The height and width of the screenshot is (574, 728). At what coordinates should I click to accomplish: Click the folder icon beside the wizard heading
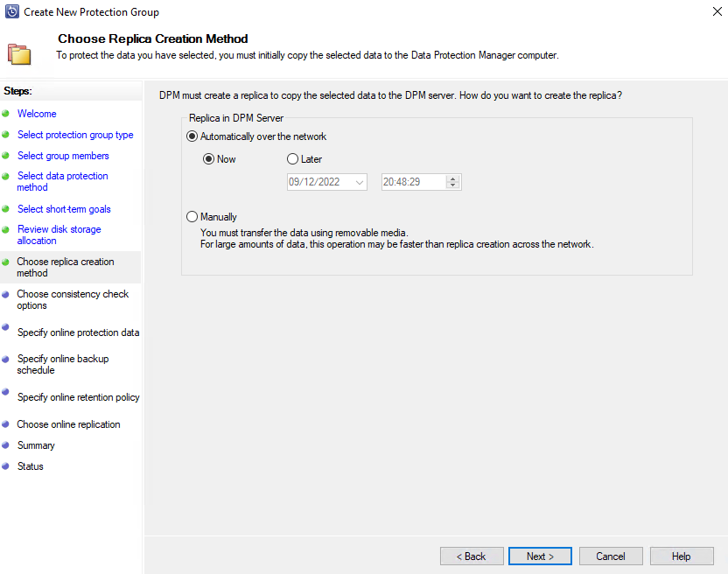pos(19,54)
